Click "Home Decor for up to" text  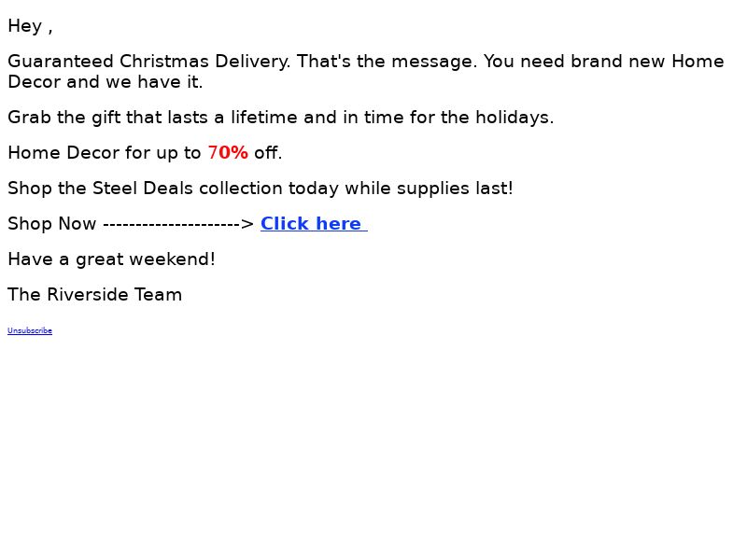point(105,153)
